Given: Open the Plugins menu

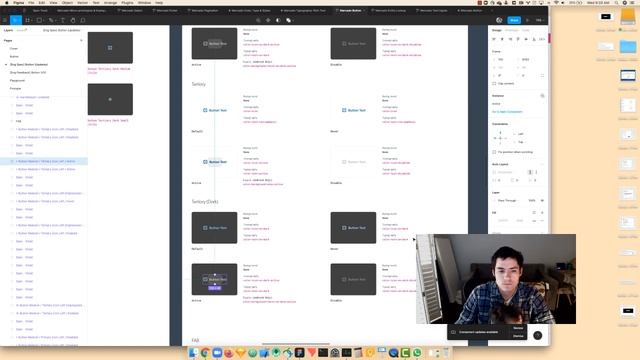Looking at the screenshot, I should tap(127, 2).
